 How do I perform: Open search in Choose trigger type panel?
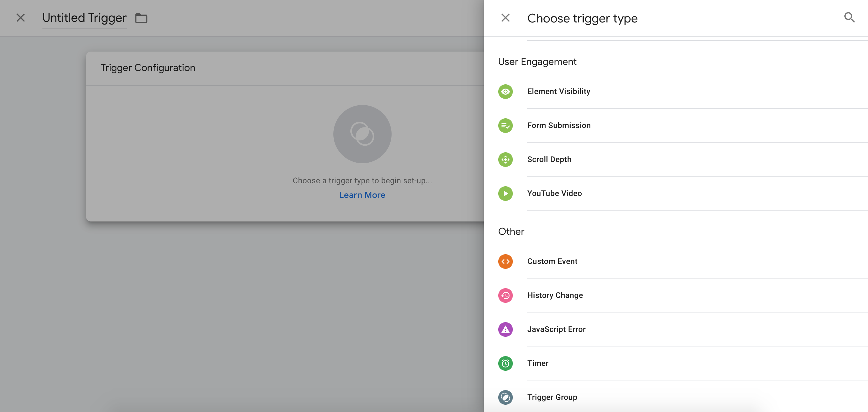849,18
